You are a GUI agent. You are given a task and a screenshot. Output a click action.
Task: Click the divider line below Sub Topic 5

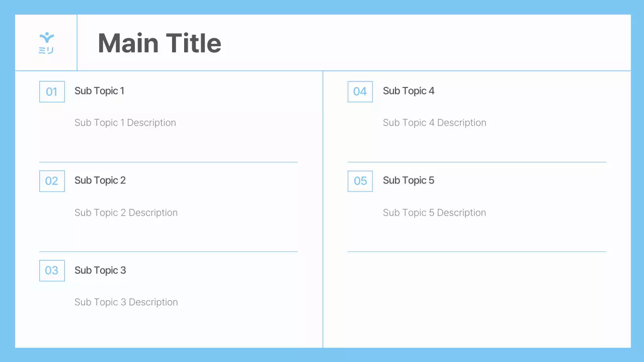(x=476, y=251)
